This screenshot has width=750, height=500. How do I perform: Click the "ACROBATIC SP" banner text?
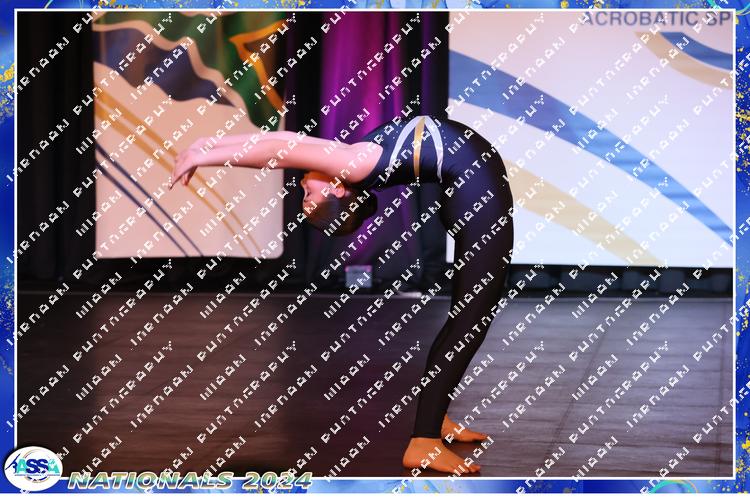pyautogui.click(x=656, y=19)
